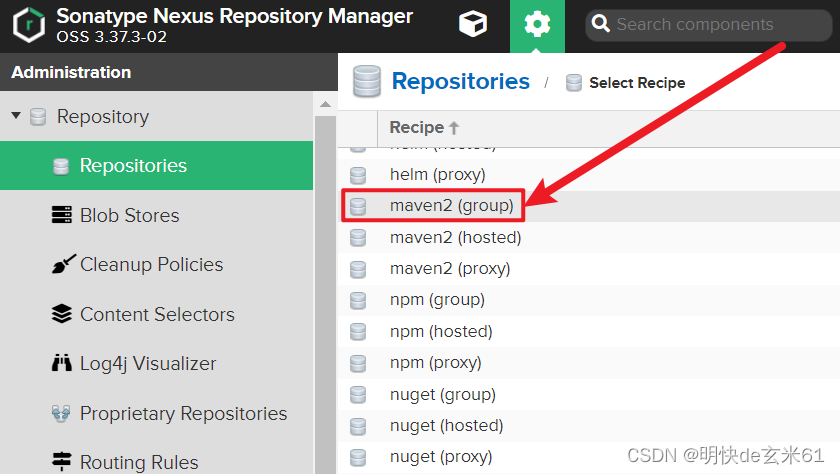Click the maven2 (group) row icon
Viewport: 840px width, 474px height.
(358, 206)
